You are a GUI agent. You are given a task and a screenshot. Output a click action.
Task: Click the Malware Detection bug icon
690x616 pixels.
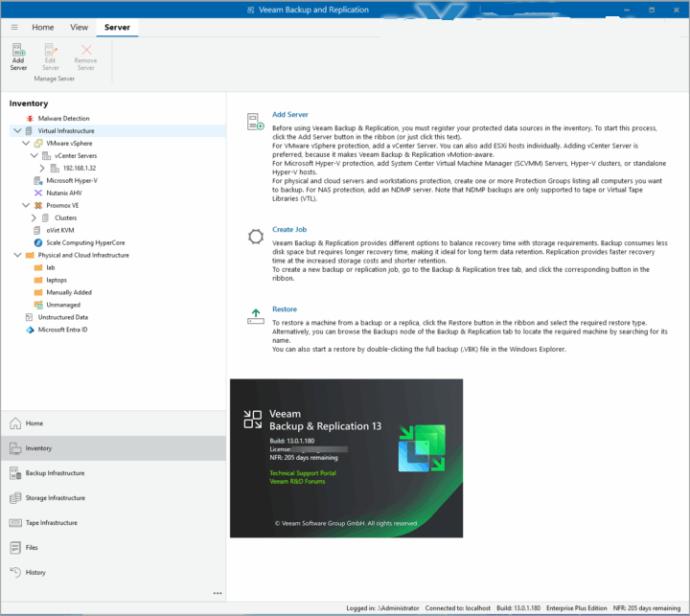[30, 119]
